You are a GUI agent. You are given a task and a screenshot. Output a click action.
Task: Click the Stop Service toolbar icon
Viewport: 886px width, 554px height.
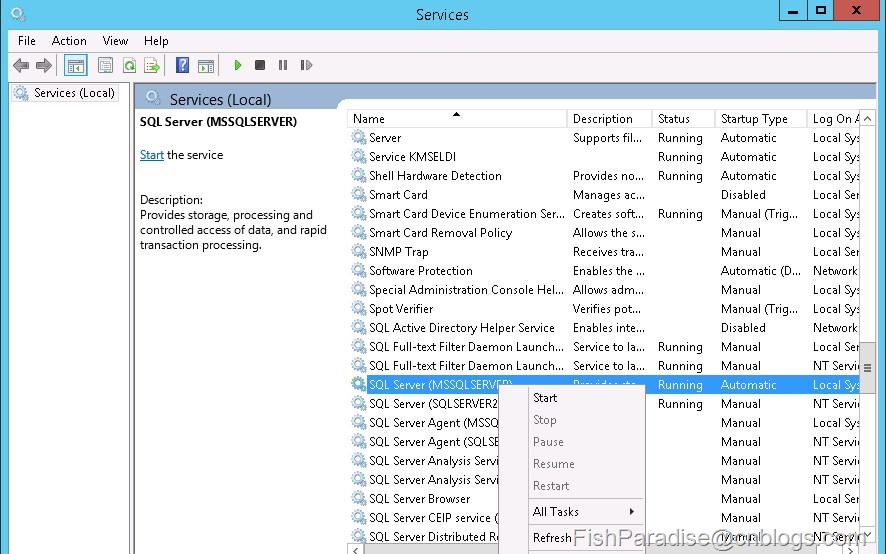pos(260,65)
